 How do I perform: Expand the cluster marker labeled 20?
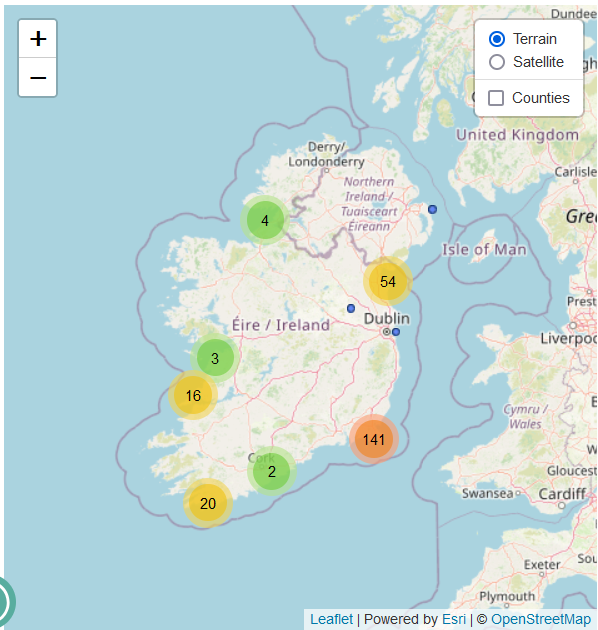click(x=208, y=503)
